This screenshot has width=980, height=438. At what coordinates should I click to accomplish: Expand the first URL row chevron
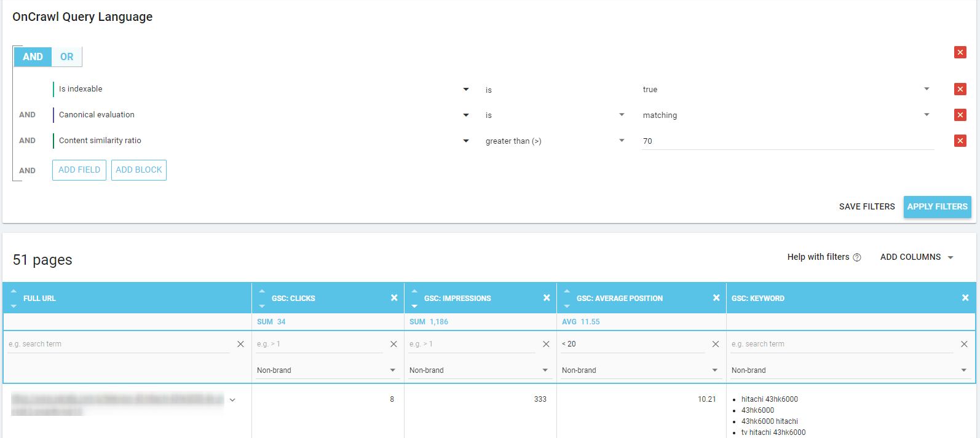[x=232, y=400]
